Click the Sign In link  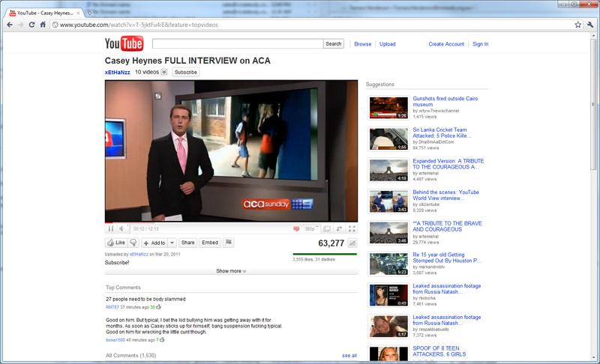tap(480, 44)
